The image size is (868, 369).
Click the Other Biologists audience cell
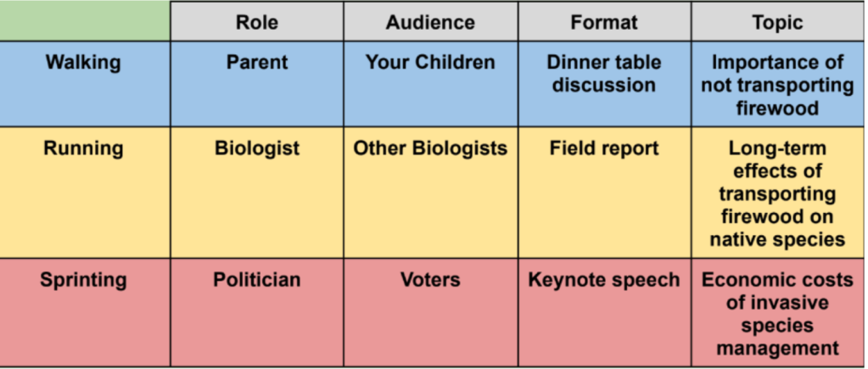[430, 148]
